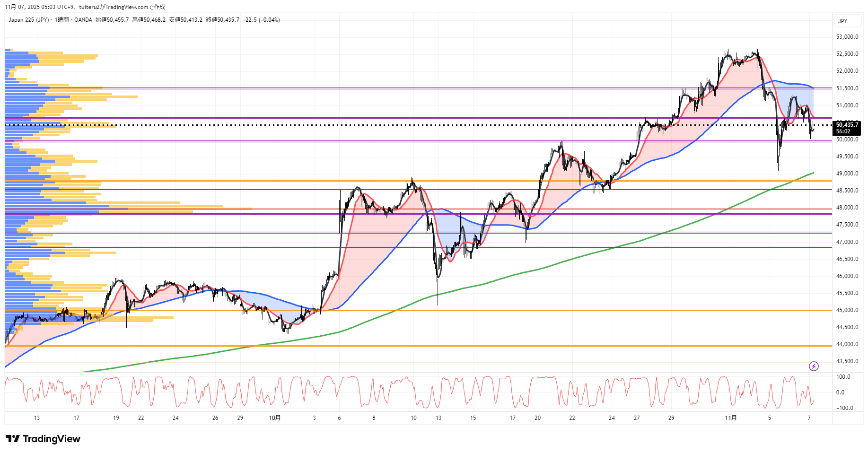
Task: Click the OANDA data source label
Action: pyautogui.click(x=83, y=20)
